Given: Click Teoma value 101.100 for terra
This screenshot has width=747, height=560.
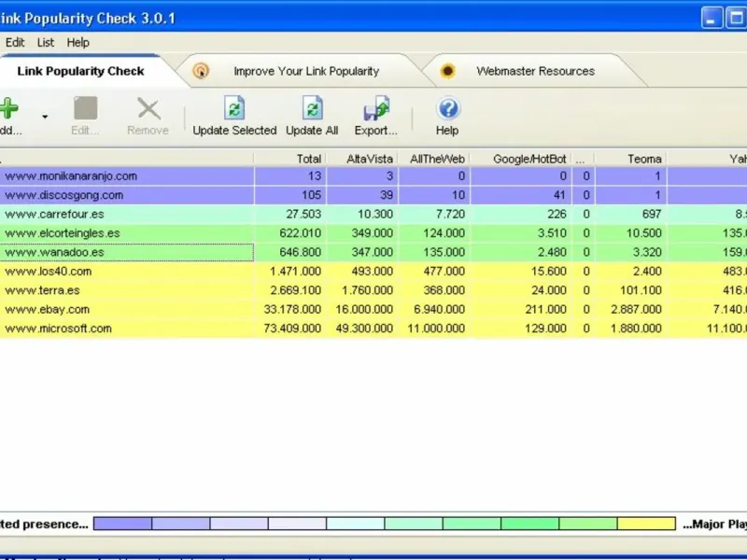Looking at the screenshot, I should pos(641,290).
